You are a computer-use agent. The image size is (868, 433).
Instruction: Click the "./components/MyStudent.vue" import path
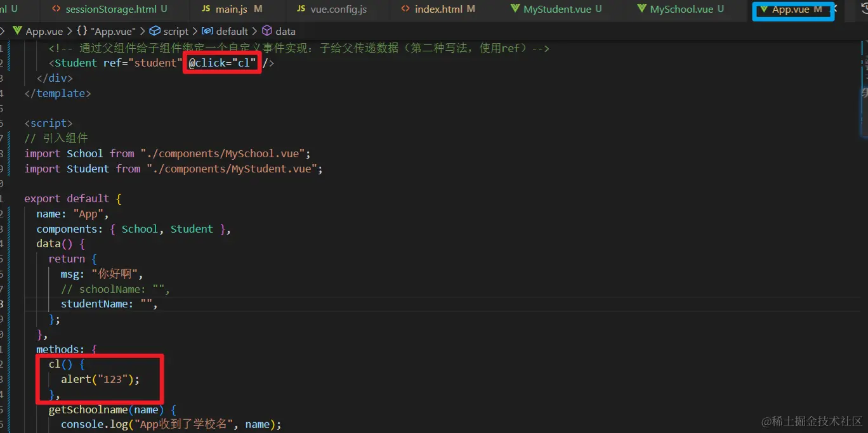[232, 169]
